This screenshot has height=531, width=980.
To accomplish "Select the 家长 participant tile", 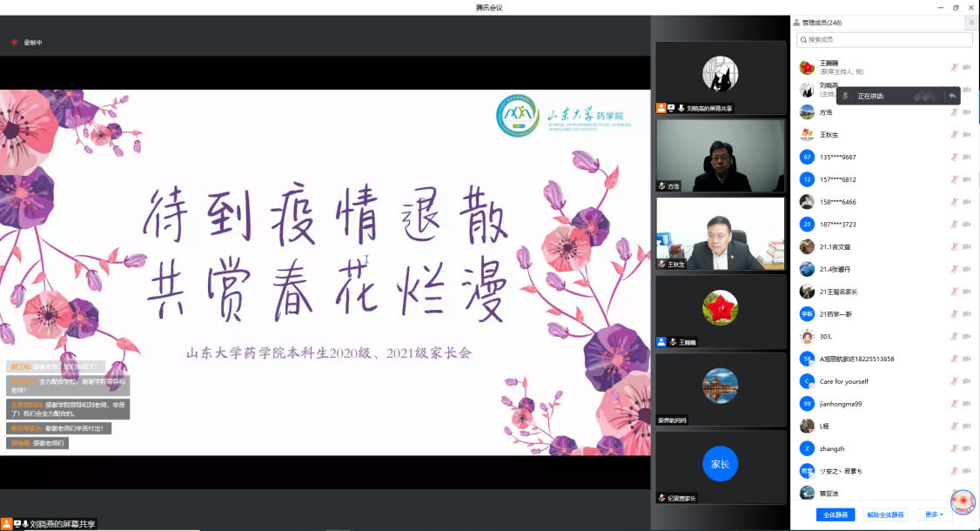I will pos(721,465).
